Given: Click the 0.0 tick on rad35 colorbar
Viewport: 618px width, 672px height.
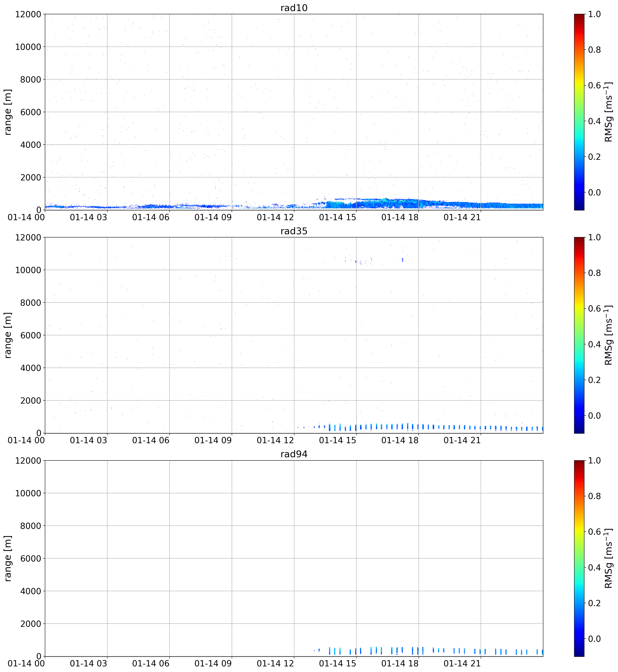Looking at the screenshot, I should (x=595, y=416).
